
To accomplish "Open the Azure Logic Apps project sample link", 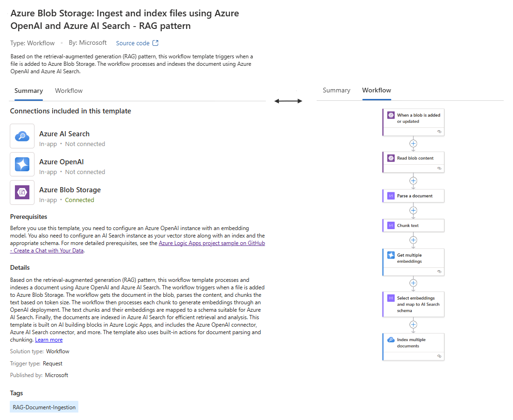I will click(138, 247).
